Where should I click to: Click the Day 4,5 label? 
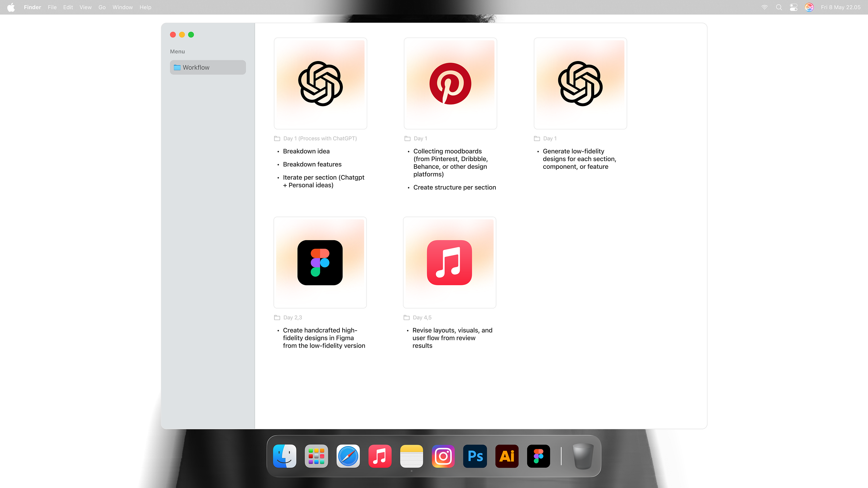pyautogui.click(x=422, y=318)
